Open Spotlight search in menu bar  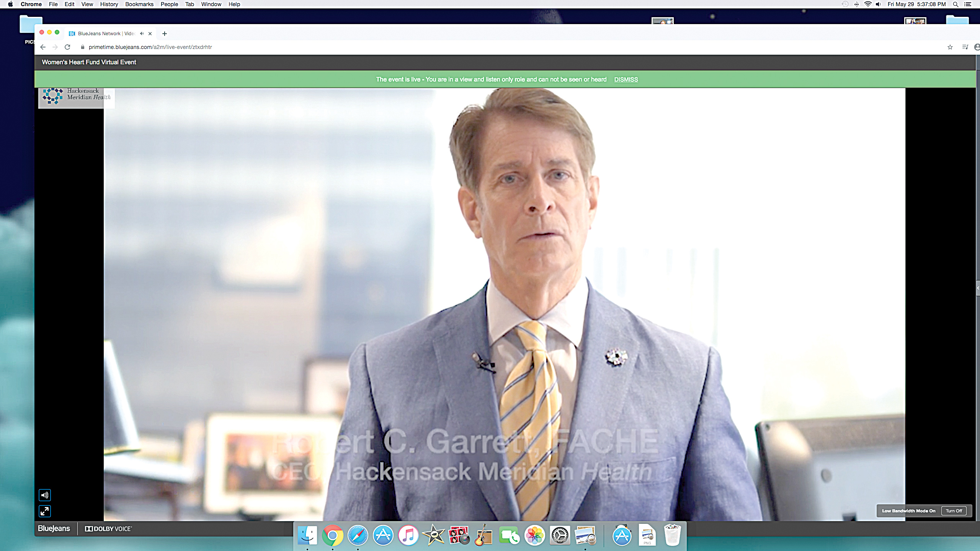(955, 4)
